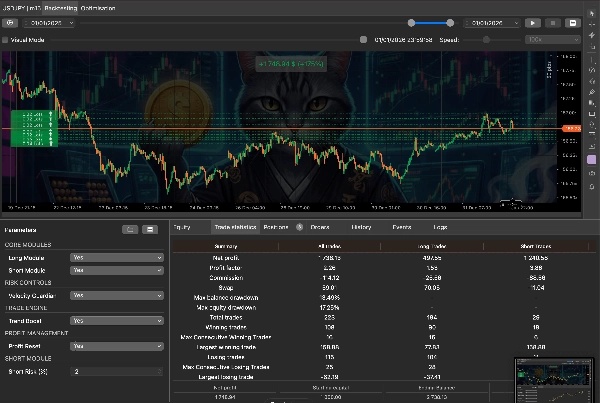
Task: Open the Equity tab
Action: 182,227
